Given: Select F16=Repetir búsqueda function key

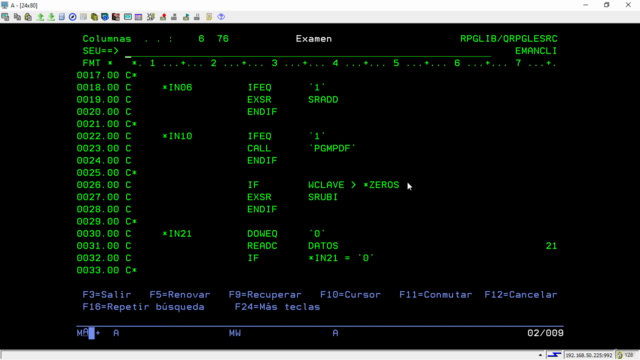Looking at the screenshot, I should 143,307.
